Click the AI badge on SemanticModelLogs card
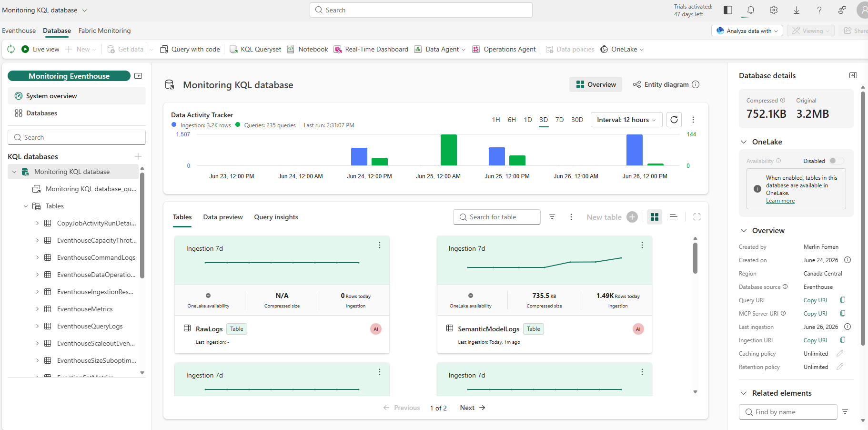868x430 pixels. point(638,329)
